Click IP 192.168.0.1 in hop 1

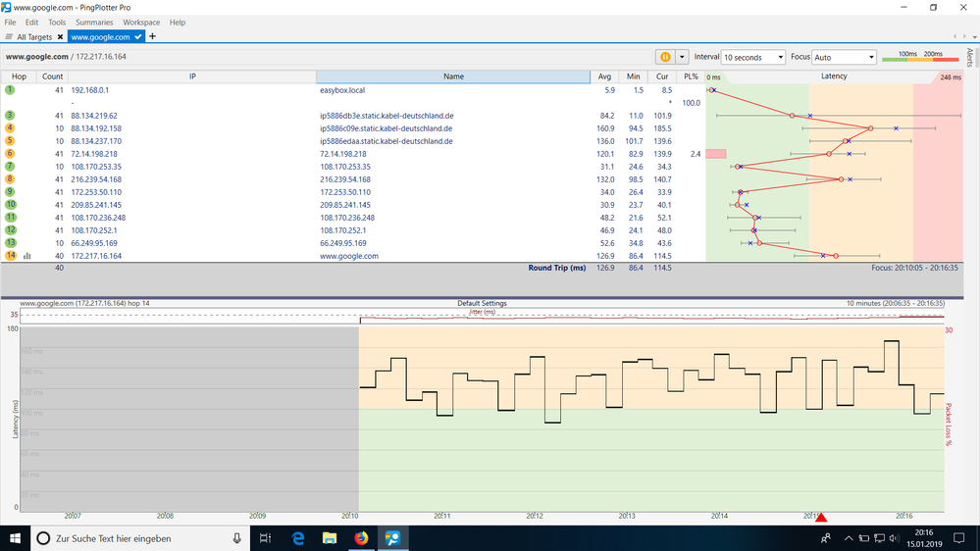pos(89,90)
